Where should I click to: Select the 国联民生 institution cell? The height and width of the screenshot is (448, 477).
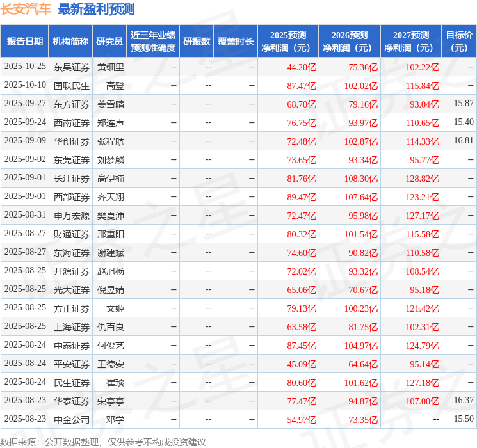72,86
